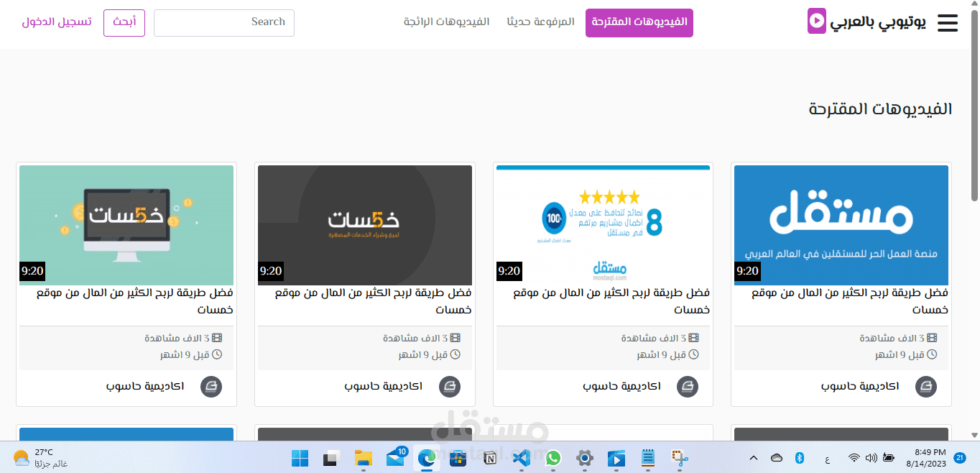The height and width of the screenshot is (473, 980).
Task: Click the OneDrive cloud tray icon
Action: coord(777,458)
